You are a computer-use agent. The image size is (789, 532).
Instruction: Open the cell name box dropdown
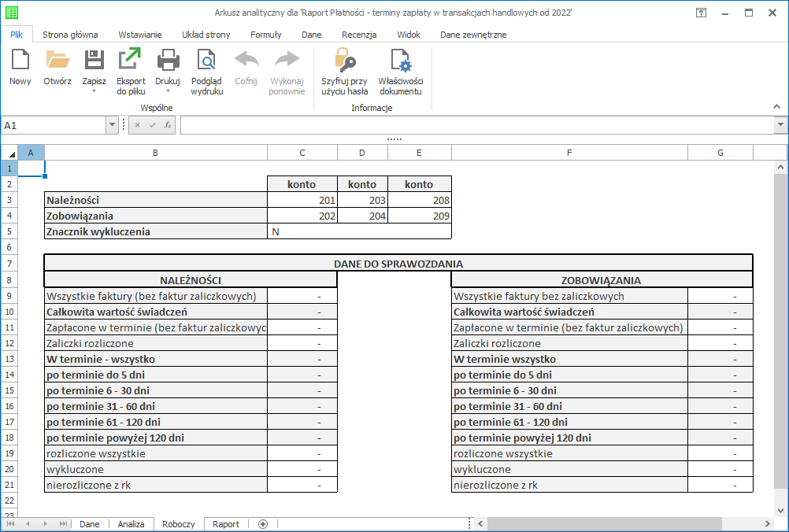(112, 125)
